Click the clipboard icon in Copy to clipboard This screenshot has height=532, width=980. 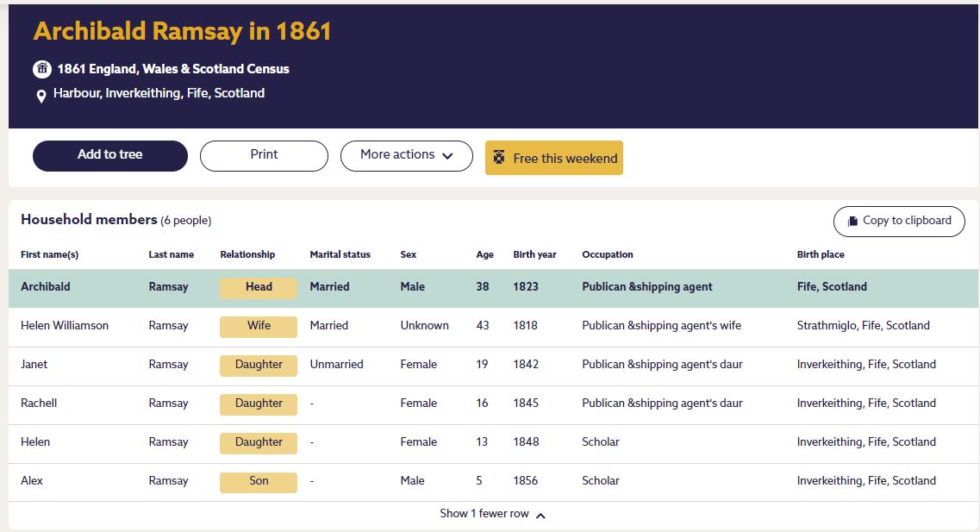[852, 221]
